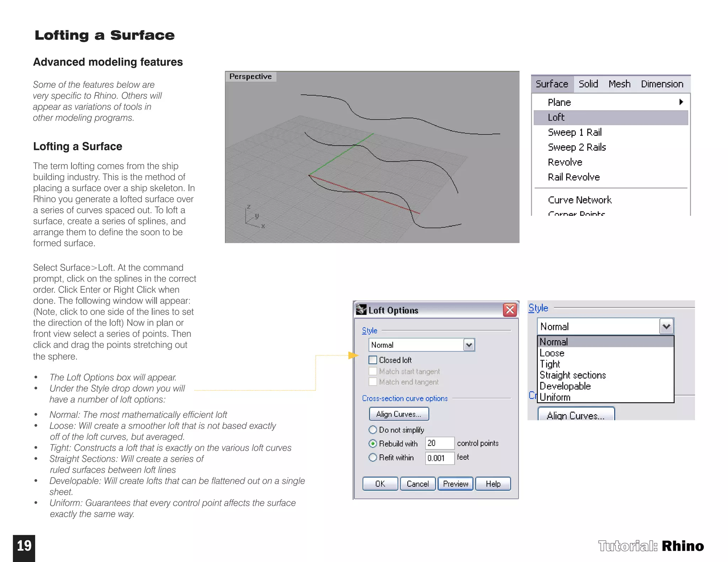
Task: Pick Developable in the Style list
Action: (606, 386)
